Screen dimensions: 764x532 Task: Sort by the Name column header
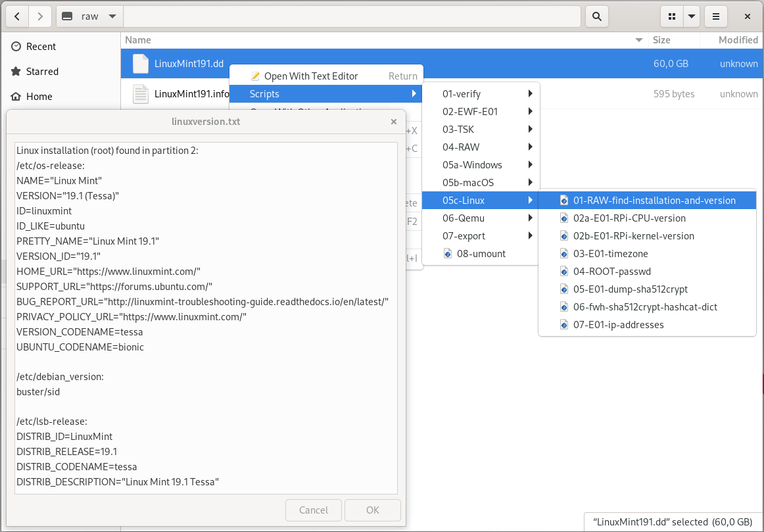pyautogui.click(x=138, y=40)
